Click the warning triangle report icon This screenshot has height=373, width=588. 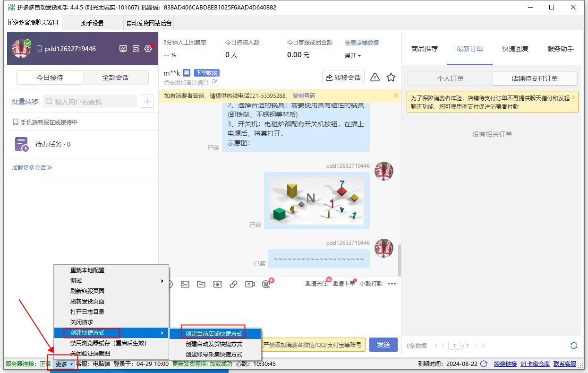(x=375, y=77)
